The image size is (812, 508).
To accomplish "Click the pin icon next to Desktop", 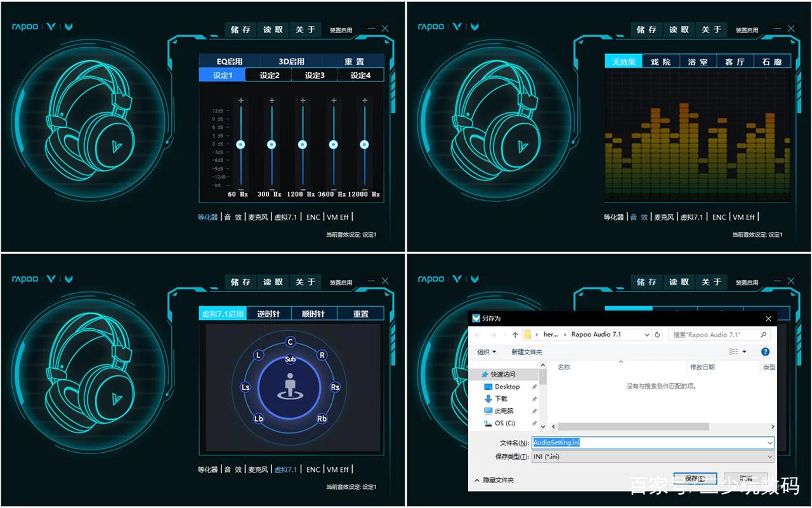I will (534, 387).
